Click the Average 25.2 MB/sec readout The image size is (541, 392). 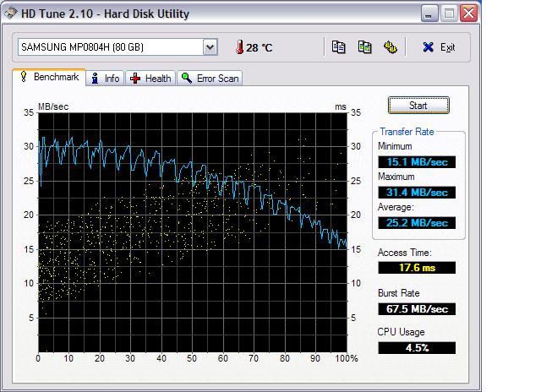[x=417, y=222]
